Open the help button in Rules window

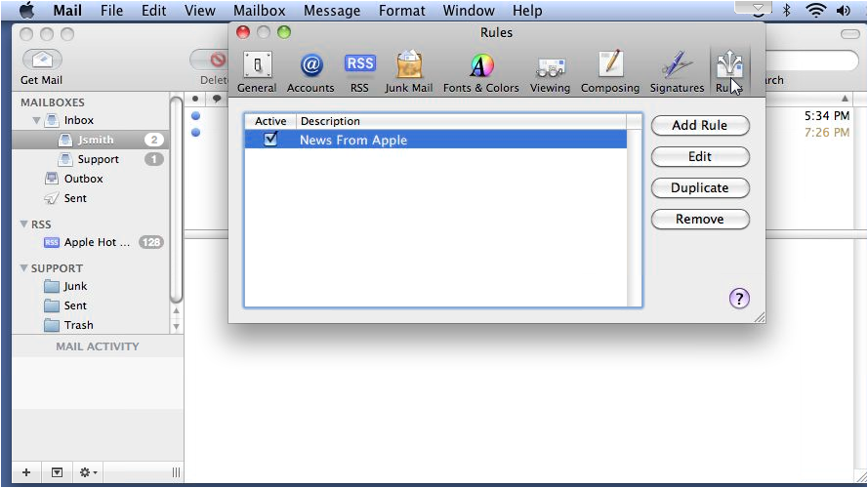(x=739, y=299)
